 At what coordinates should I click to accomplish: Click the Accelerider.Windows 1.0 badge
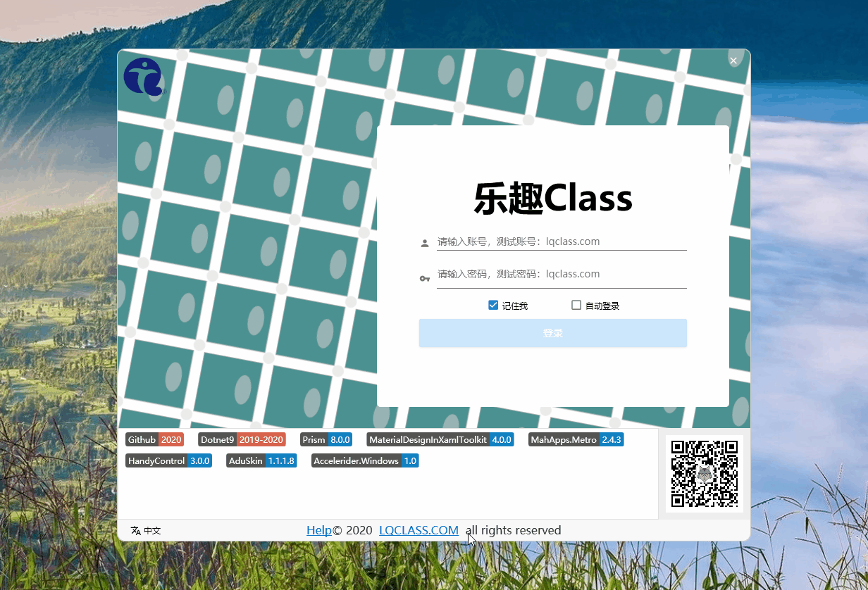(x=365, y=461)
